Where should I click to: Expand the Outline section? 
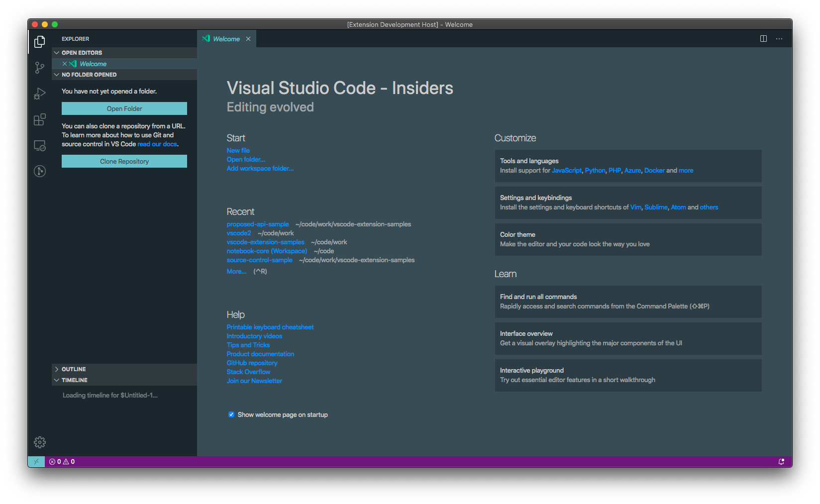coord(124,369)
